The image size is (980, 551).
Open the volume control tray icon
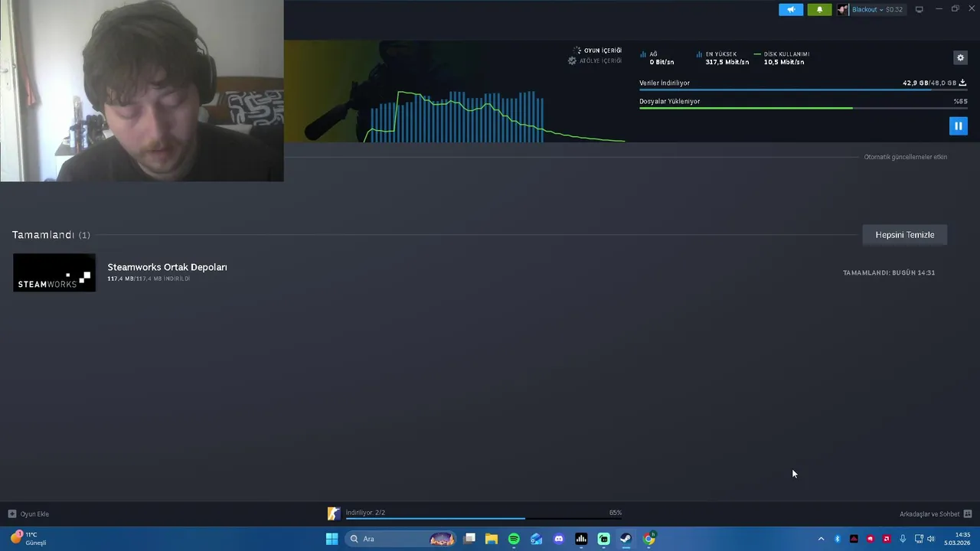[x=931, y=539]
